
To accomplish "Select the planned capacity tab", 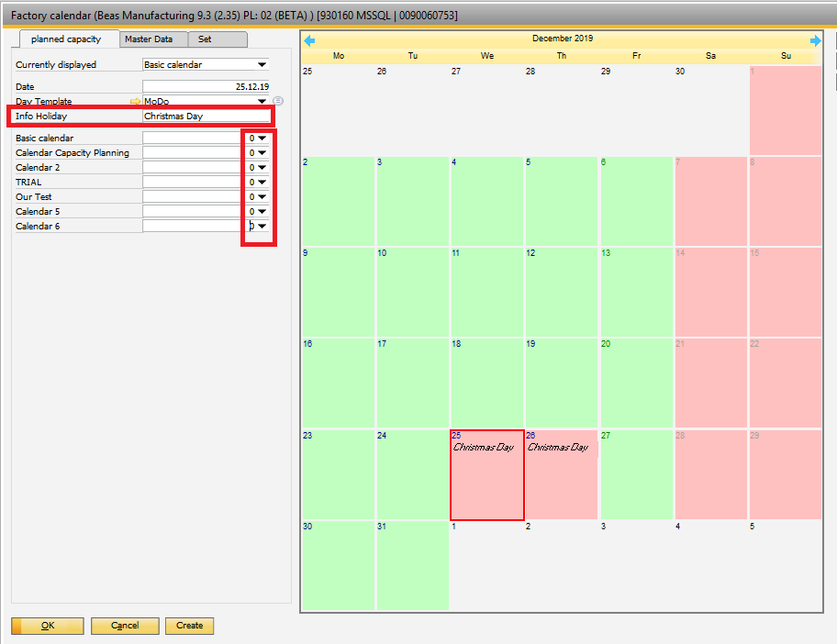I will coord(68,39).
